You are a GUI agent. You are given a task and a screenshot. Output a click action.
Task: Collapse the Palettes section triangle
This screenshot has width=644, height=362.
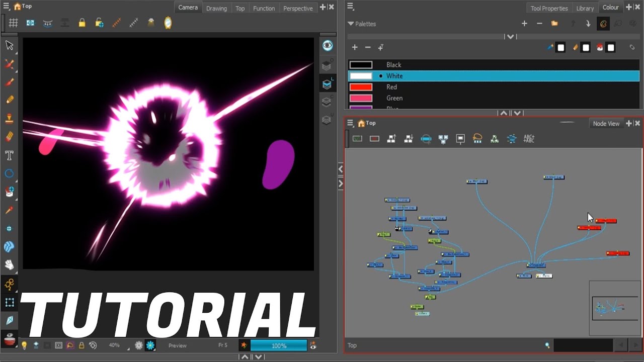coord(351,24)
